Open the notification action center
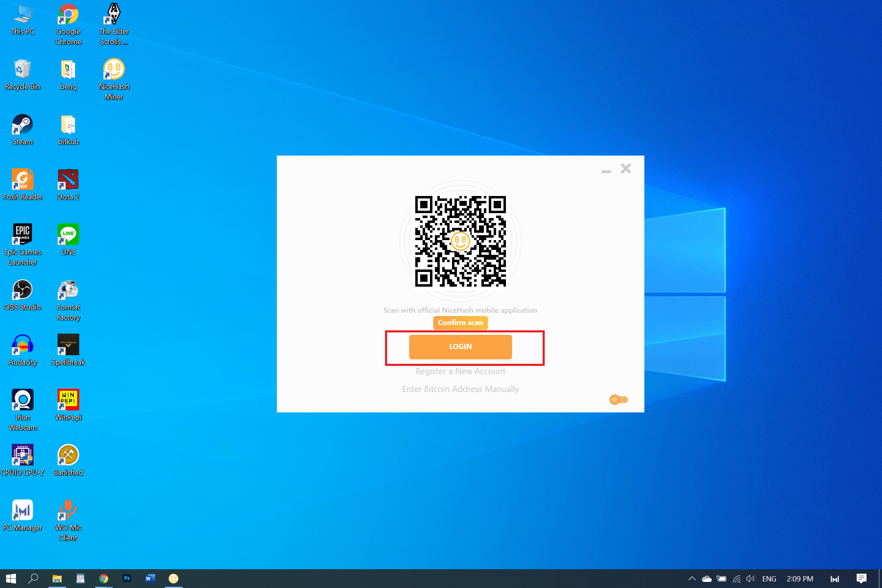 [862, 579]
